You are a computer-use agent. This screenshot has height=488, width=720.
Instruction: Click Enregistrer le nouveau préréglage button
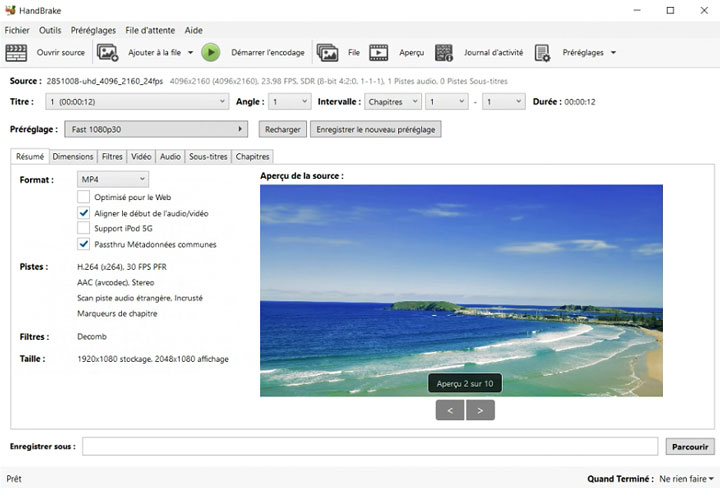(375, 129)
